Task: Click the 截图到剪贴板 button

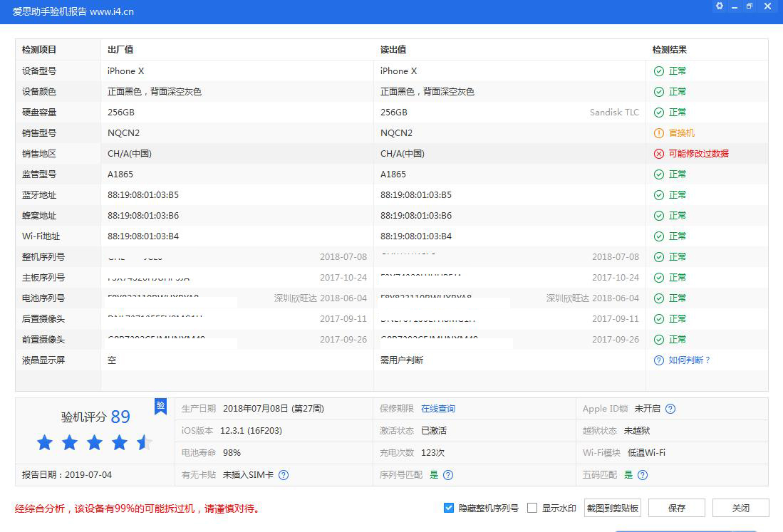Action: 613,508
